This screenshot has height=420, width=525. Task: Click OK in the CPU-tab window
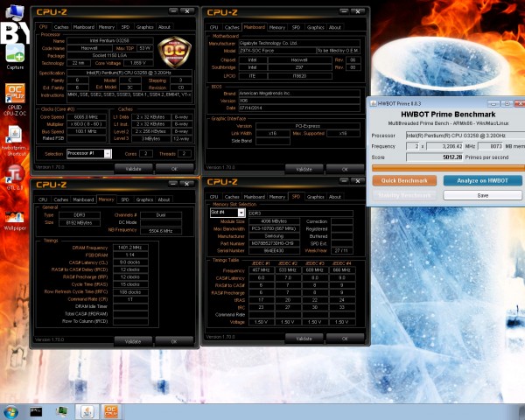click(174, 169)
